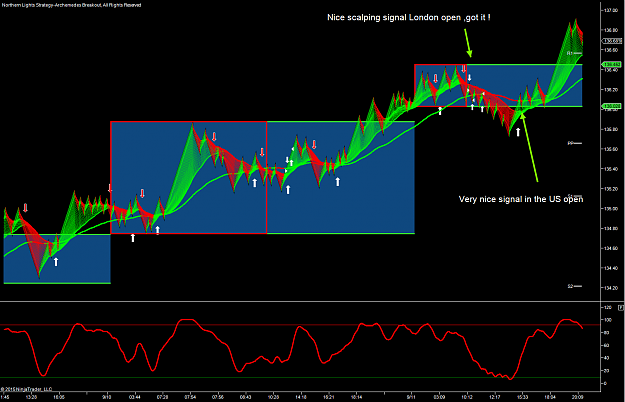Click the 134.20 price axis label
This screenshot has height=402, width=625.
pos(611,288)
